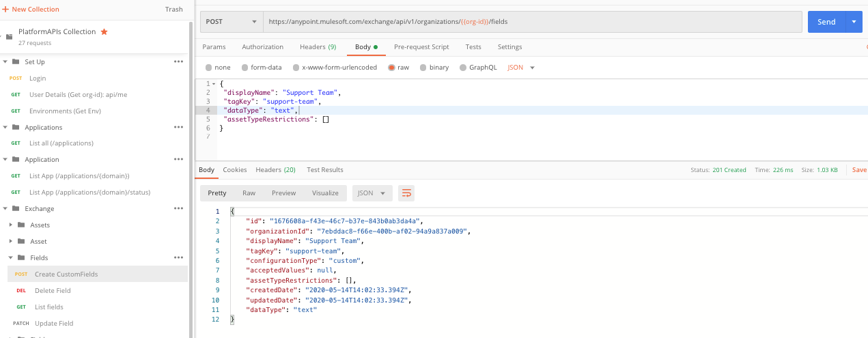Switch response view to Raw
Image resolution: width=868 pixels, height=338 pixels.
(249, 193)
